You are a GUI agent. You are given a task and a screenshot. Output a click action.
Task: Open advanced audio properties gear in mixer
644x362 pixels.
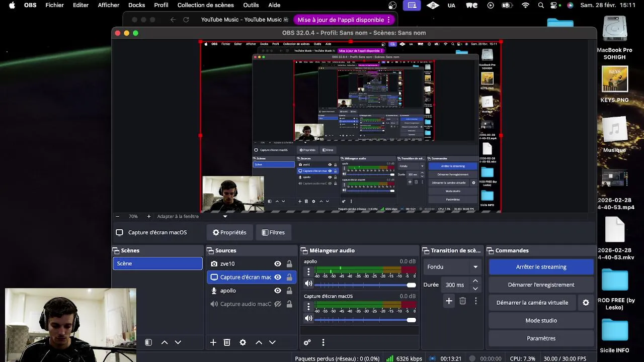(307, 342)
